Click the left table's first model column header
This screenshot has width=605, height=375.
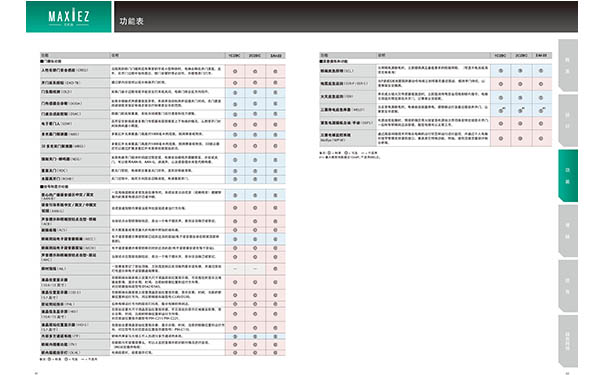click(x=235, y=56)
